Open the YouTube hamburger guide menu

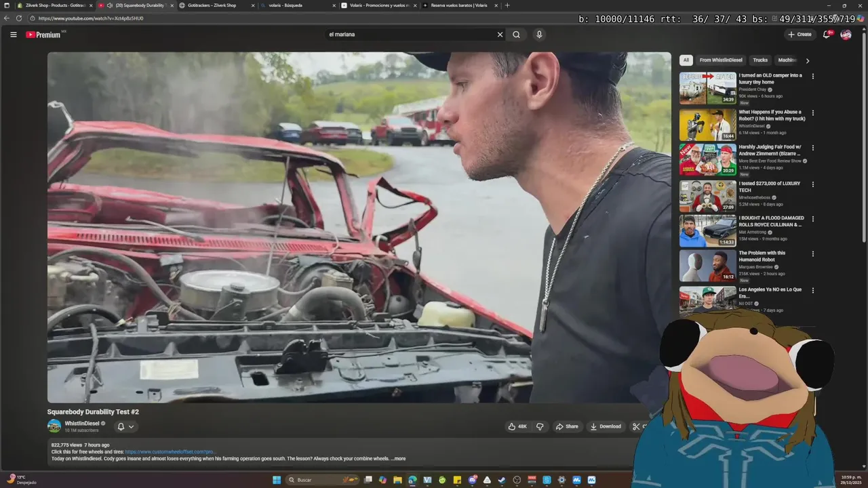[13, 35]
